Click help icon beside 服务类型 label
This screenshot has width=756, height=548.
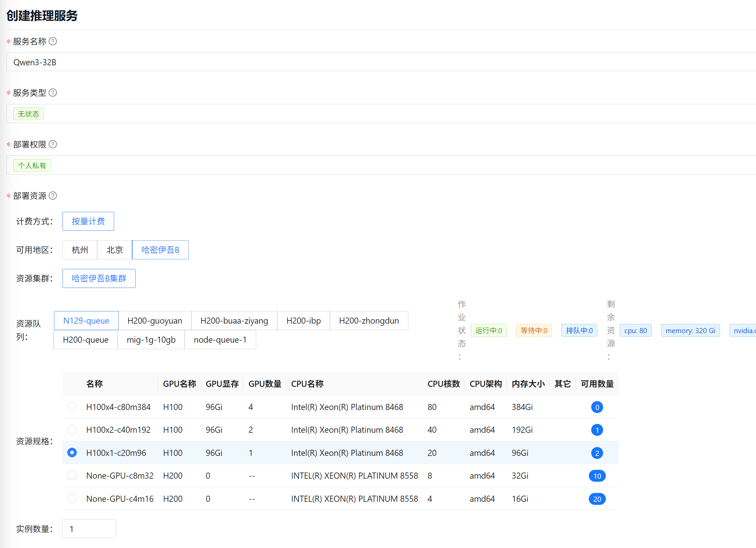[x=53, y=93]
